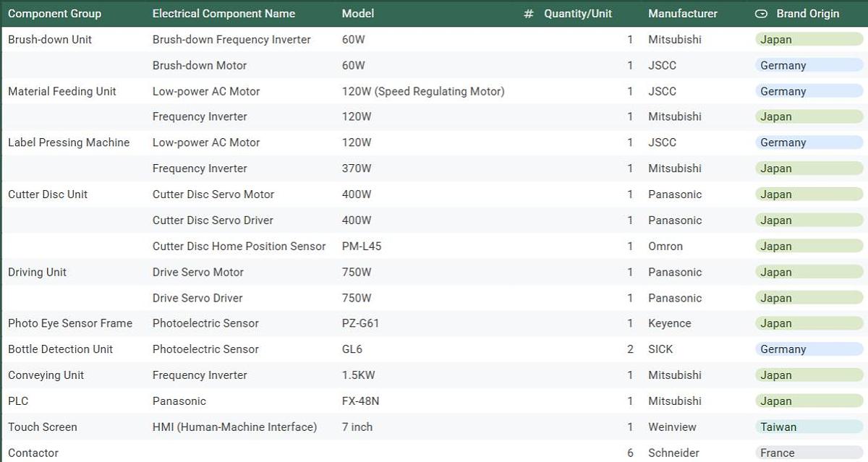Select the FX-48N model cell
868x462 pixels.
361,401
